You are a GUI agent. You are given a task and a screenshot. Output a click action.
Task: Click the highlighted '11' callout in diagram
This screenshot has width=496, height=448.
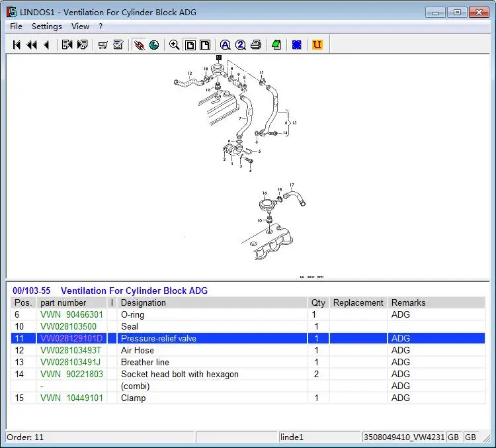tap(219, 58)
